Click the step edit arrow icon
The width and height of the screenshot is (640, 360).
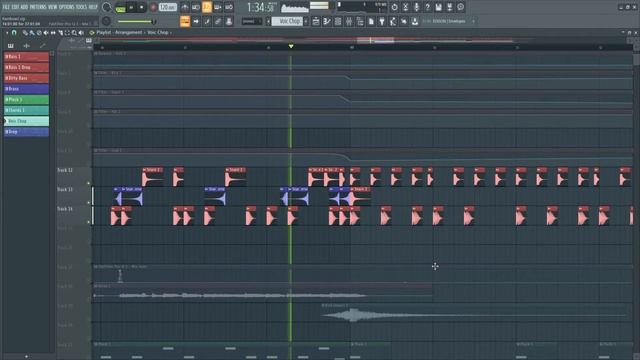coord(196,21)
